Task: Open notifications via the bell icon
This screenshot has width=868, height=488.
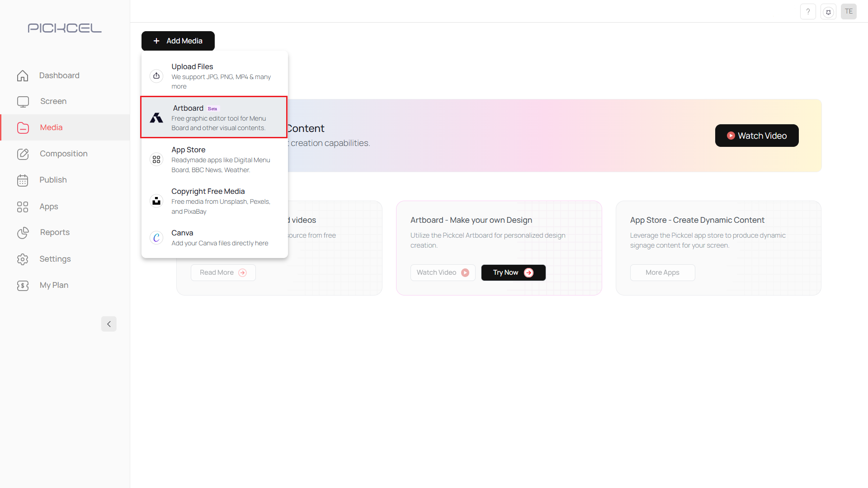Action: [828, 11]
